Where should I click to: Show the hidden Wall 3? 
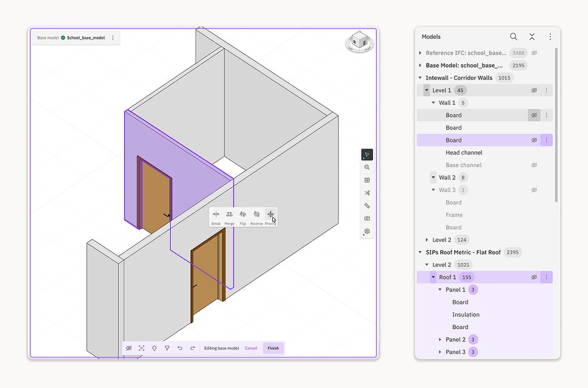point(534,190)
